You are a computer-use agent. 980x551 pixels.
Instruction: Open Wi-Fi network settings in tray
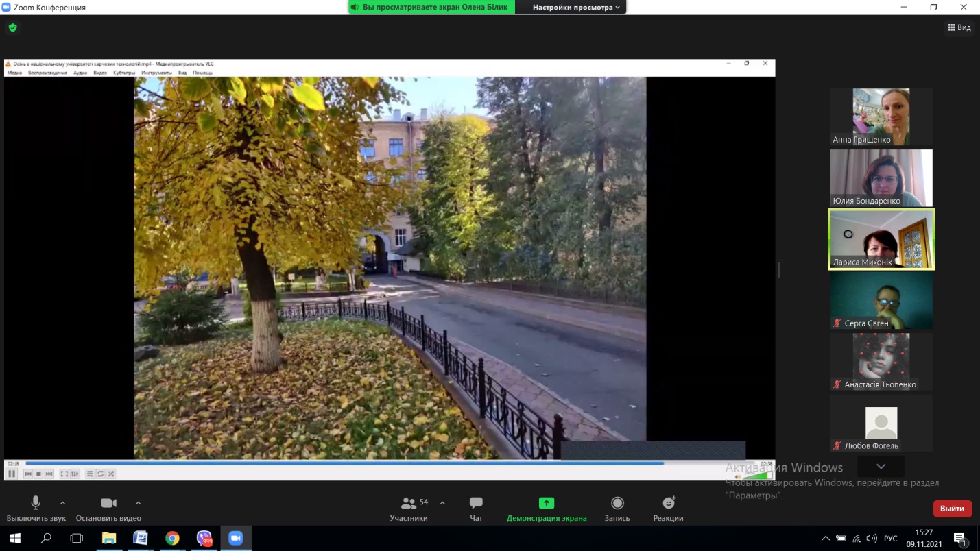tap(857, 539)
